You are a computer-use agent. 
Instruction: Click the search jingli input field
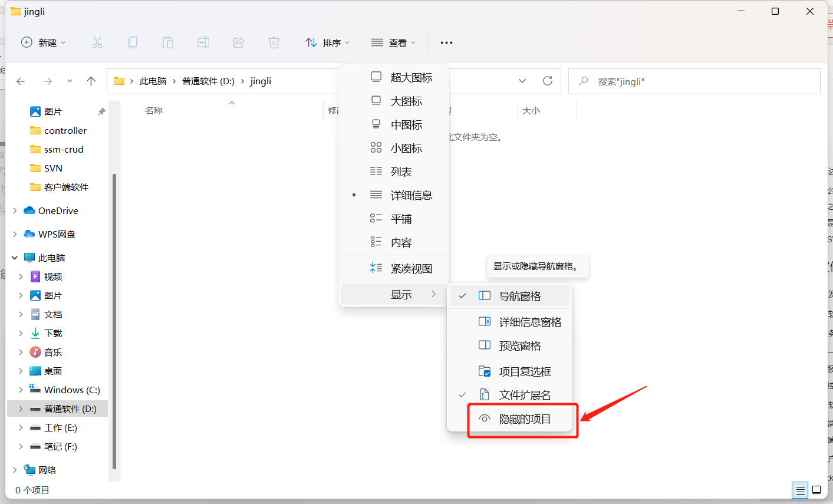coord(694,81)
